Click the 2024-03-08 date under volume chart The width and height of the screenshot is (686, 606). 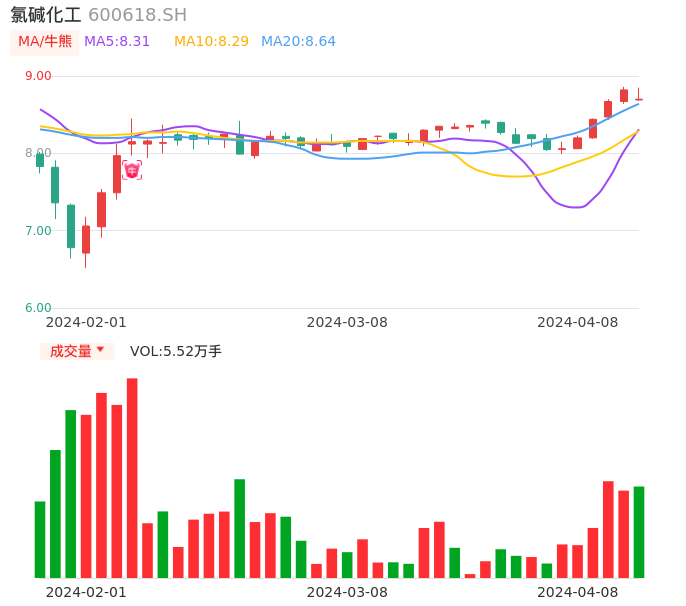click(347, 592)
